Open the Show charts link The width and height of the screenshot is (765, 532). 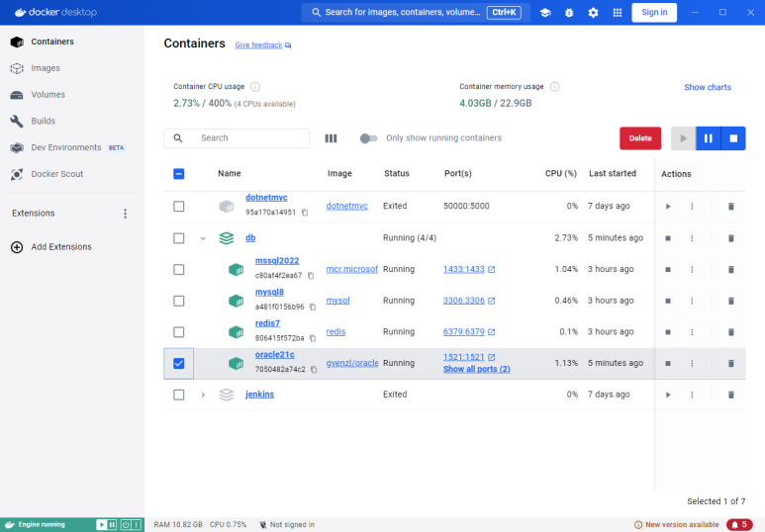coord(708,87)
